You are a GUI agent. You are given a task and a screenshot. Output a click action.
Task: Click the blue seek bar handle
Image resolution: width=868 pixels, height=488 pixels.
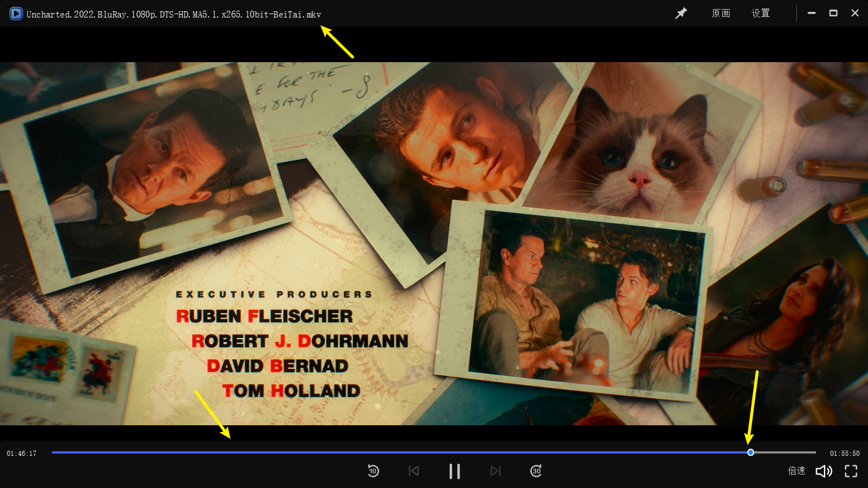(750, 452)
